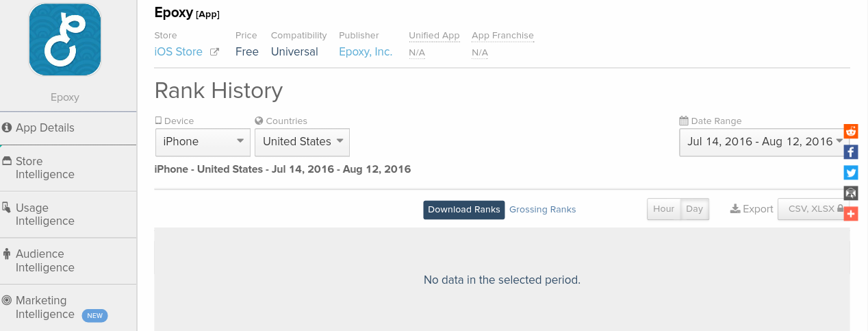The image size is (868, 331).
Task: Expand the United States countries dropdown
Action: click(x=302, y=142)
